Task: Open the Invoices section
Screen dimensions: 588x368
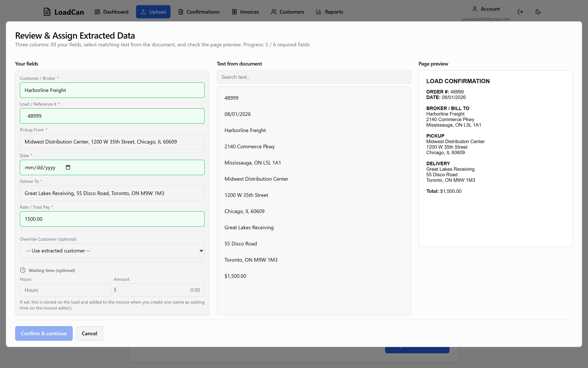Action: point(245,12)
